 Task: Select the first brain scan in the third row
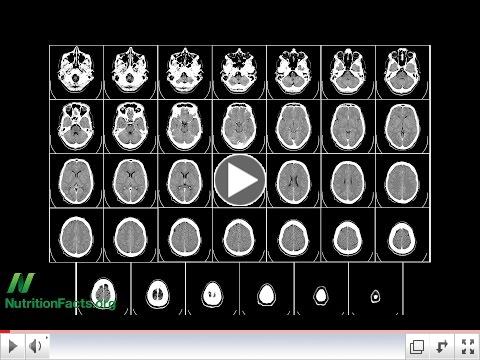click(x=76, y=181)
